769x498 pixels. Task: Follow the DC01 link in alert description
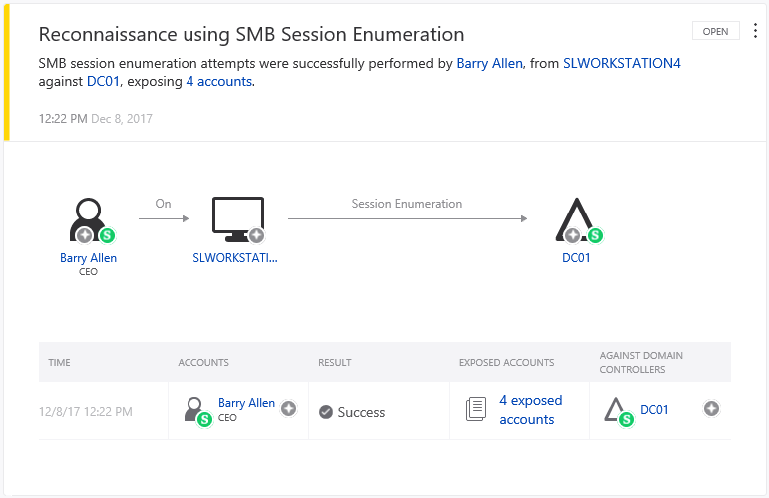[x=104, y=81]
